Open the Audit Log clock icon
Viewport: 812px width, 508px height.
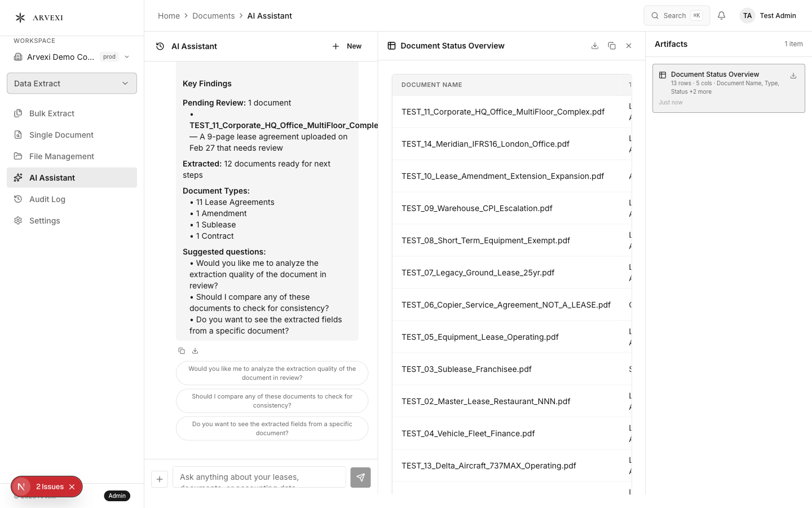click(x=17, y=199)
